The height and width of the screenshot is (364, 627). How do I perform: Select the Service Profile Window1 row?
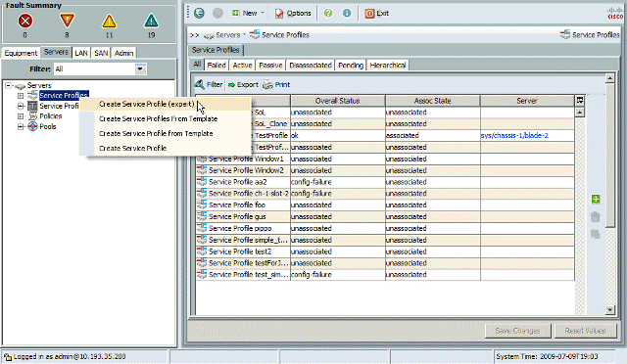point(385,159)
